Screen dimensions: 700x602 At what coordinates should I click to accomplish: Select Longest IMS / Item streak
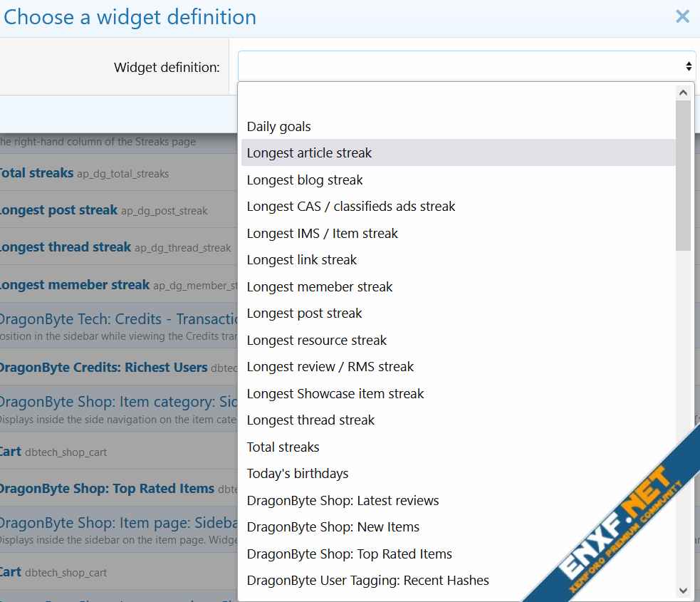323,234
